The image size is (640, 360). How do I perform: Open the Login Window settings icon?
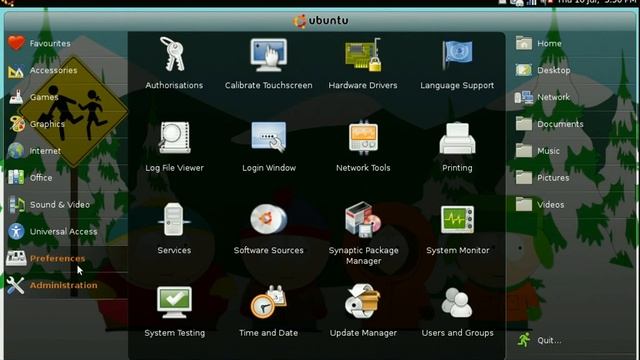tap(269, 138)
